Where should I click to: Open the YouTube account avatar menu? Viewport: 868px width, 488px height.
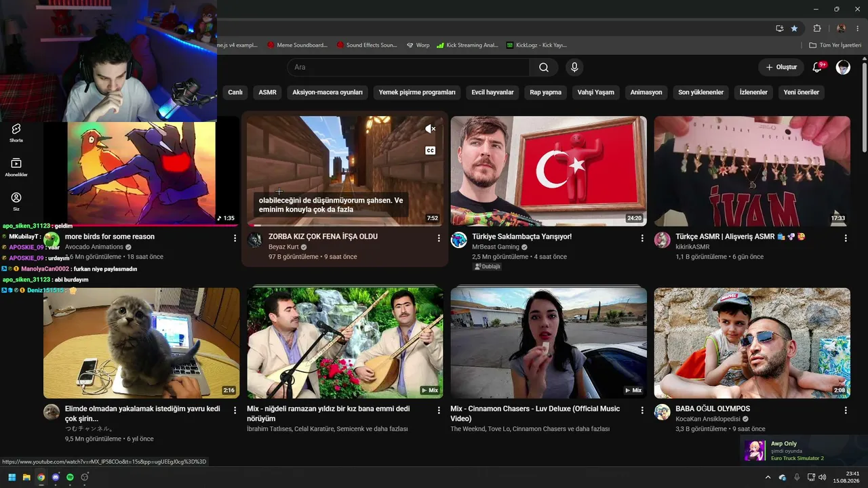click(843, 67)
